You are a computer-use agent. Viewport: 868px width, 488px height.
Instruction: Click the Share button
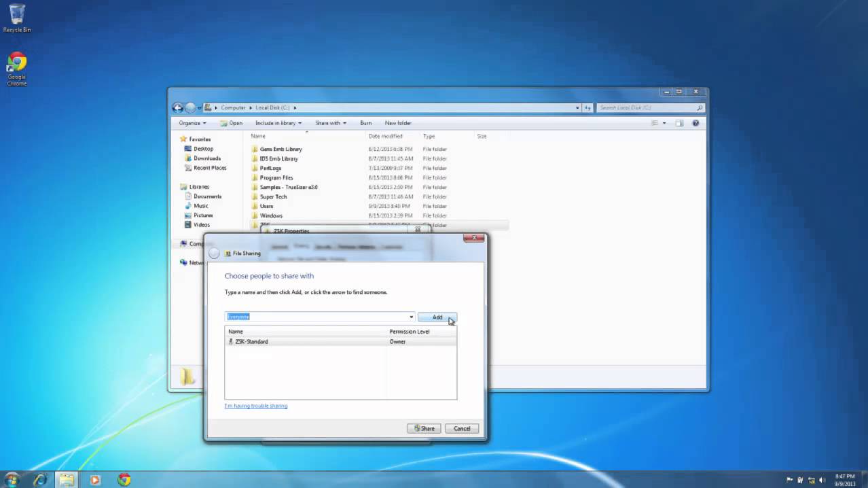point(424,428)
